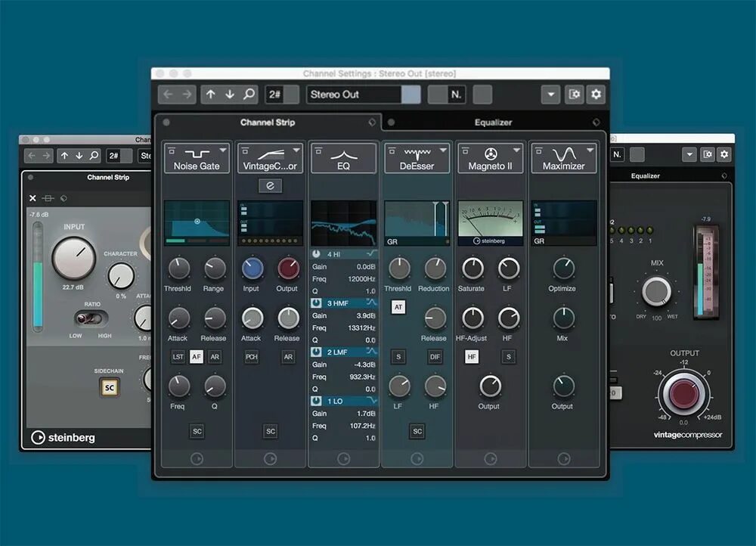Click the Noise Gate Threshold knob
The image size is (756, 546).
coord(178,268)
